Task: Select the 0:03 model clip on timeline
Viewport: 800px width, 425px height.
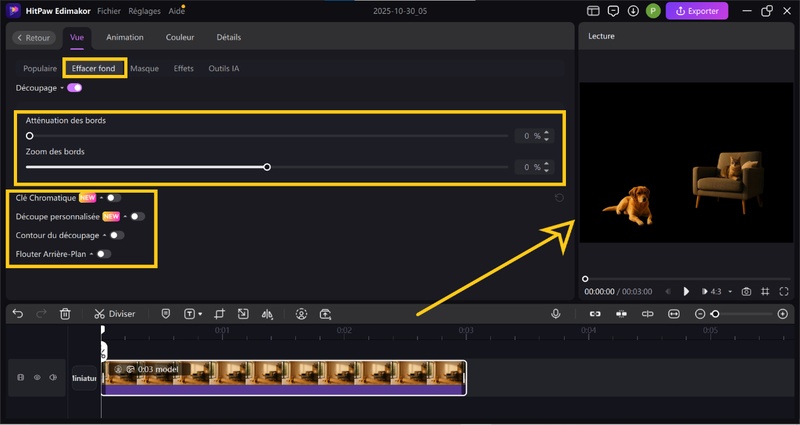Action: pyautogui.click(x=283, y=377)
